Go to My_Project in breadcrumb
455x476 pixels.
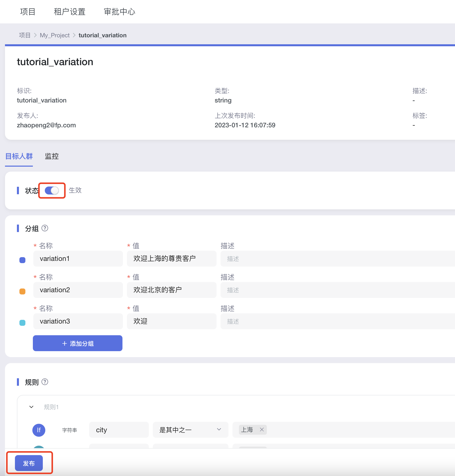pos(55,35)
